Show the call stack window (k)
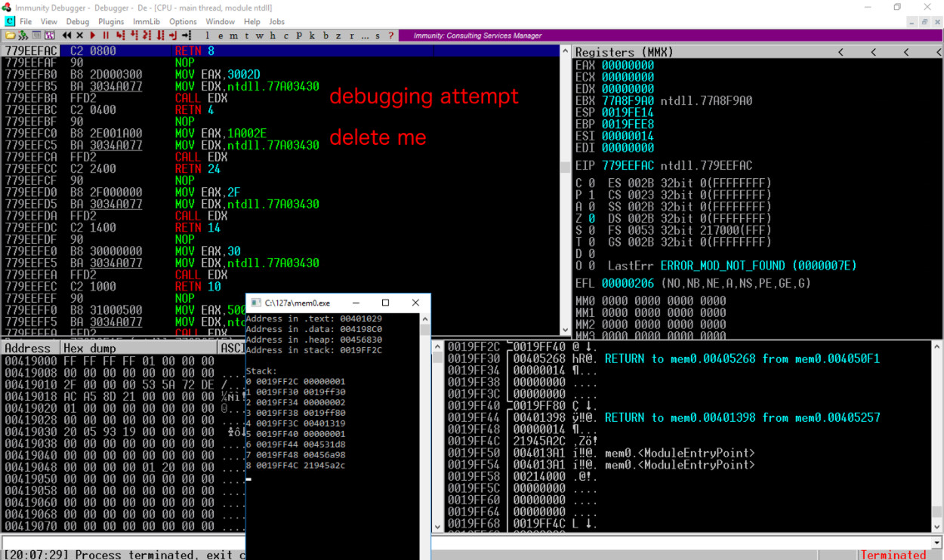Screen dimensions: 944x560 pos(312,35)
